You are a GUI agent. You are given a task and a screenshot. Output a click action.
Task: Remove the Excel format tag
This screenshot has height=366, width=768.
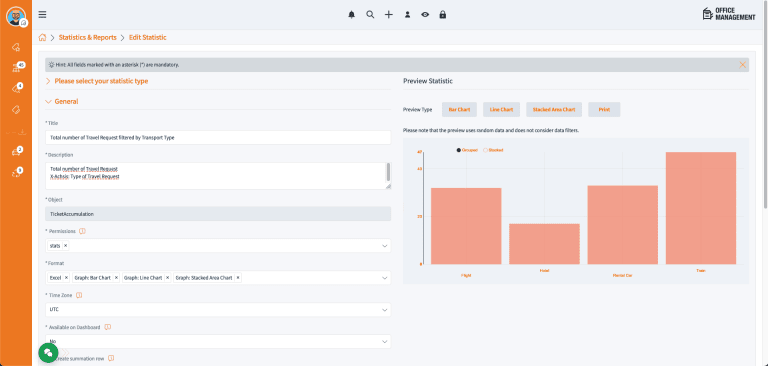coord(67,277)
